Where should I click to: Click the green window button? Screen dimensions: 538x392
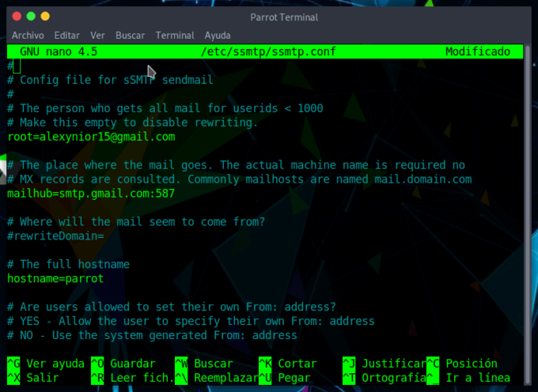pos(31,16)
